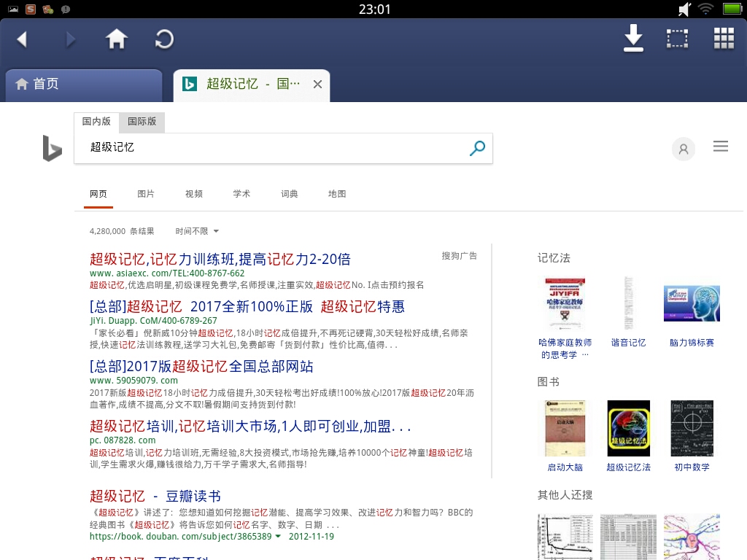The height and width of the screenshot is (560, 747).
Task: Open the browser home icon
Action: [x=116, y=39]
